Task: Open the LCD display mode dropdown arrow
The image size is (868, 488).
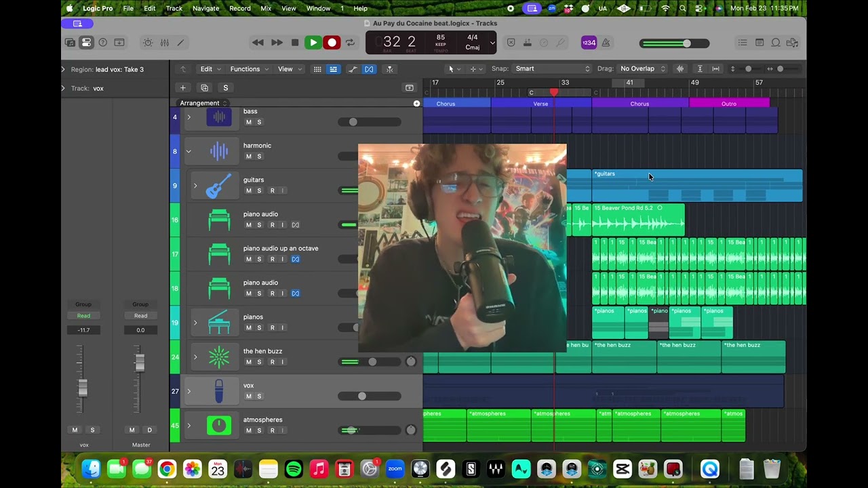Action: [492, 43]
